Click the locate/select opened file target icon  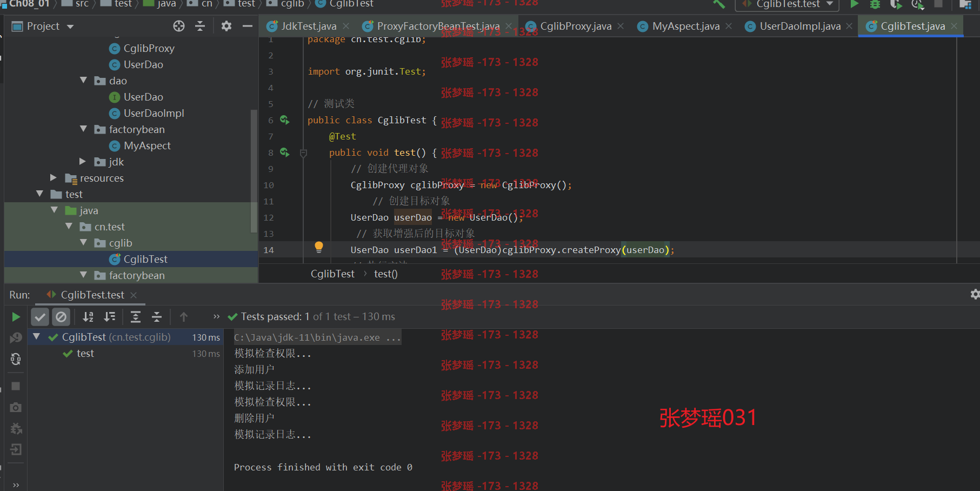(x=179, y=26)
